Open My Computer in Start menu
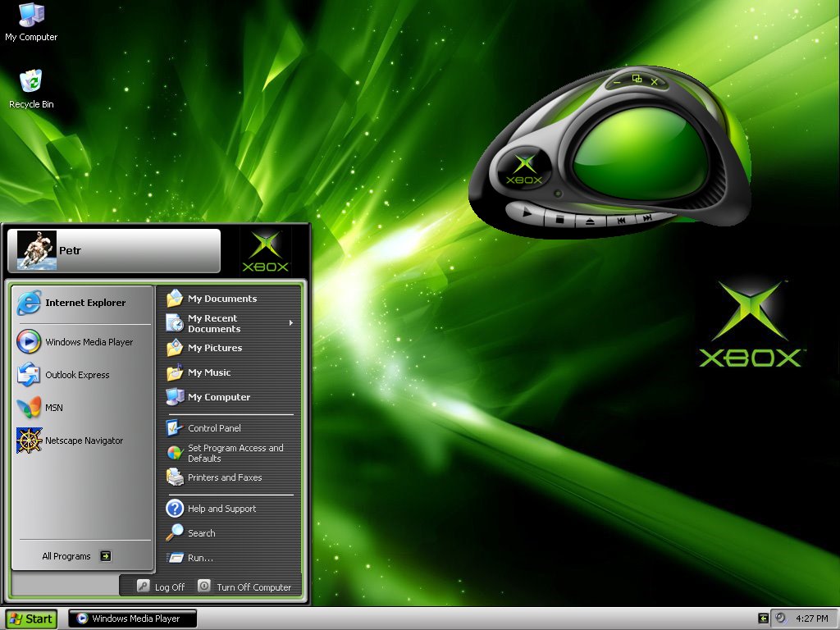840x630 pixels. (x=230, y=397)
